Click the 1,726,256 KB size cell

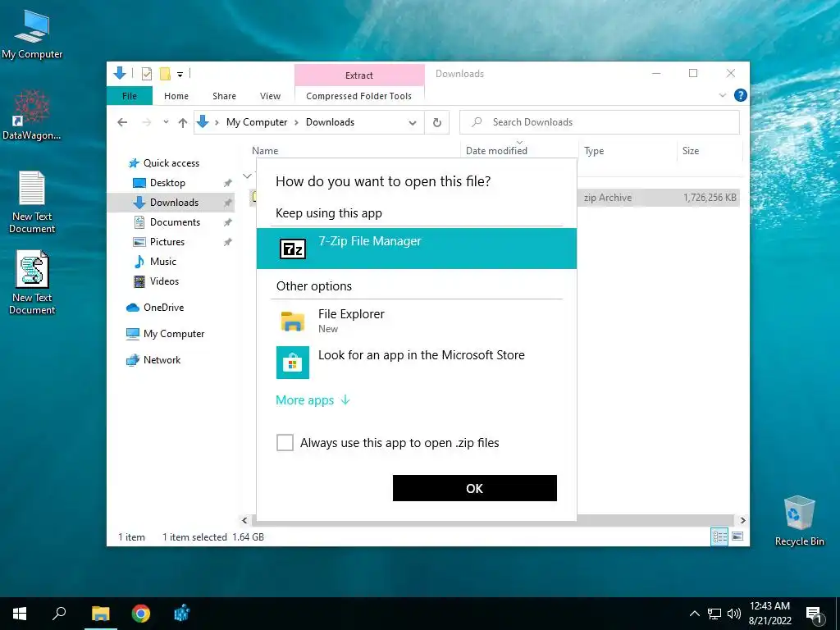coord(710,198)
